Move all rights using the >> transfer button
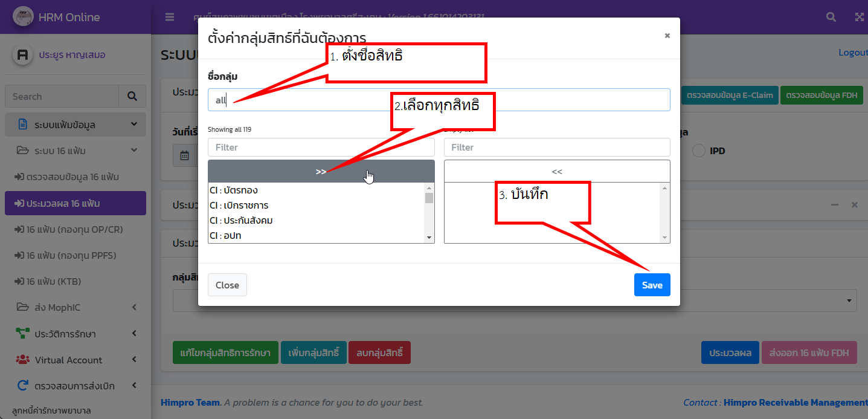The height and width of the screenshot is (419, 868). coord(321,171)
